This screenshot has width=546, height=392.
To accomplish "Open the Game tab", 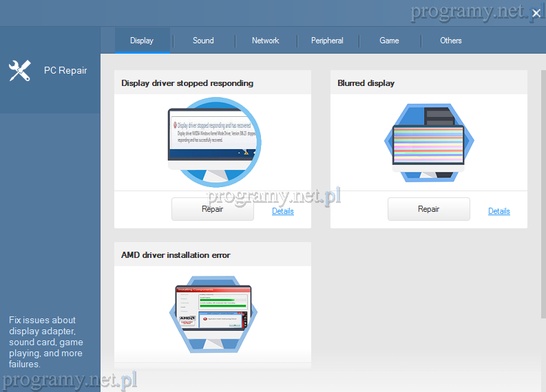I will (x=389, y=41).
